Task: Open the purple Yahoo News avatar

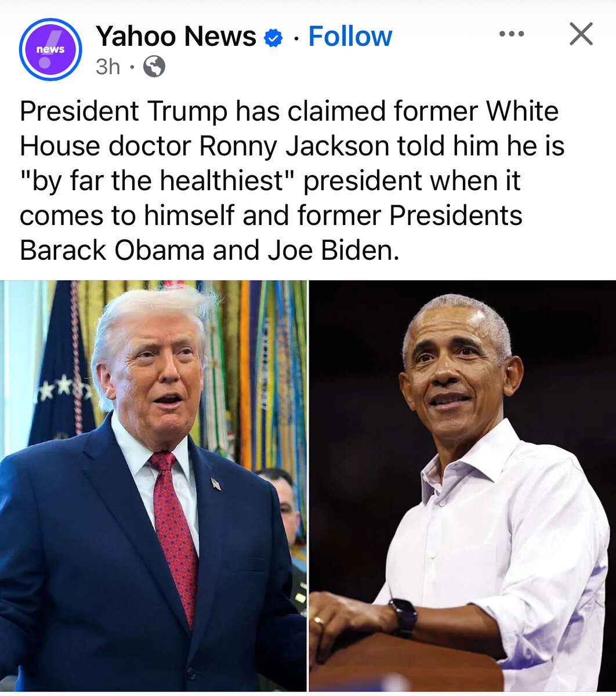Action: [50, 49]
